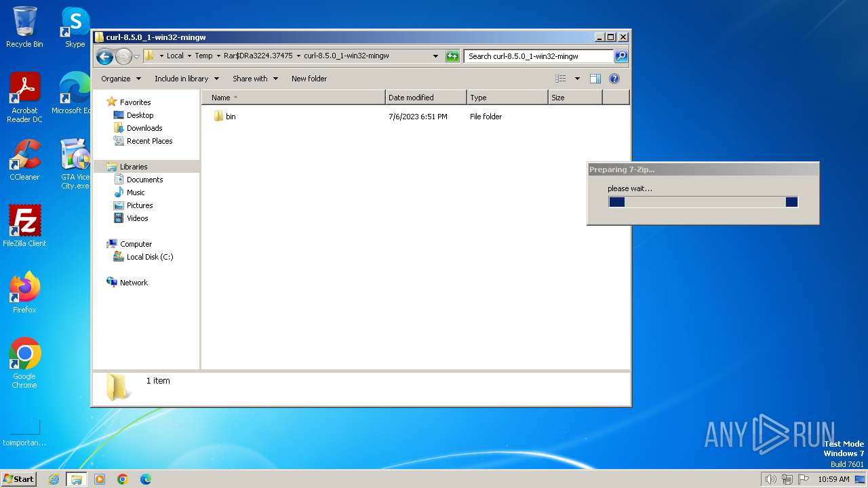The width and height of the screenshot is (868, 488).
Task: Open the recent pages dropdown arrow
Action: [136, 56]
